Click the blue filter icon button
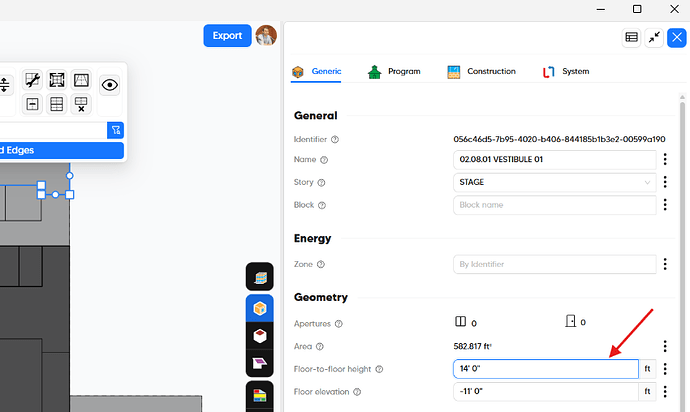Viewport: 690px width, 412px height. (x=115, y=130)
